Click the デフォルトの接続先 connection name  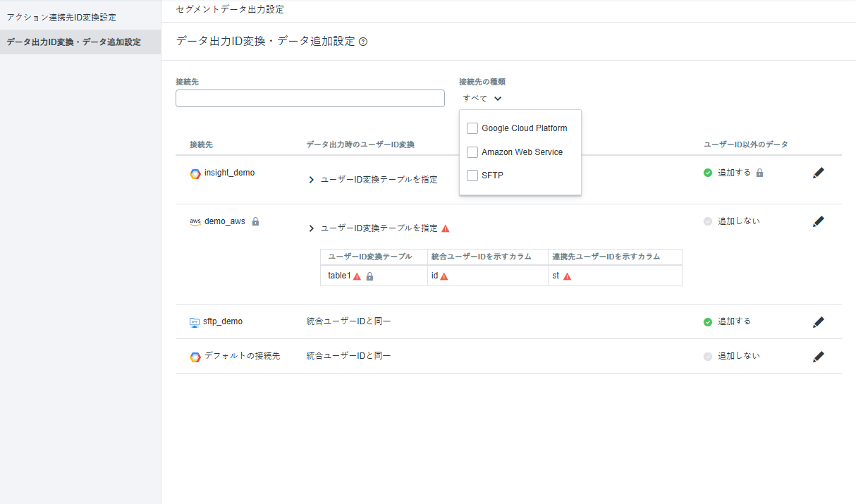(x=243, y=356)
